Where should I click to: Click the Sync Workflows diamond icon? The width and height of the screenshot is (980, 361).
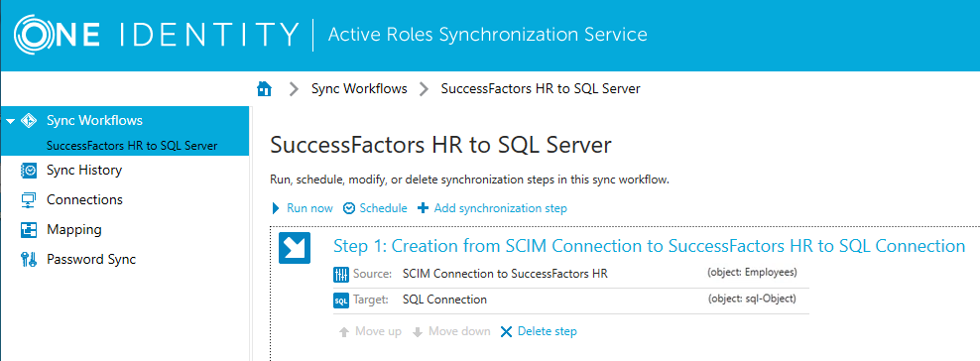(x=29, y=121)
